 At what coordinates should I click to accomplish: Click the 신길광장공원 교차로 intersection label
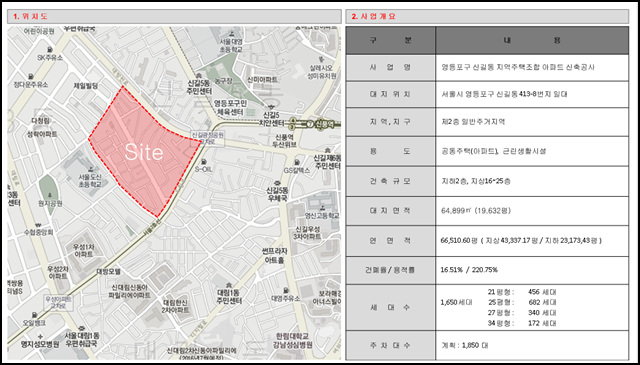pyautogui.click(x=208, y=138)
